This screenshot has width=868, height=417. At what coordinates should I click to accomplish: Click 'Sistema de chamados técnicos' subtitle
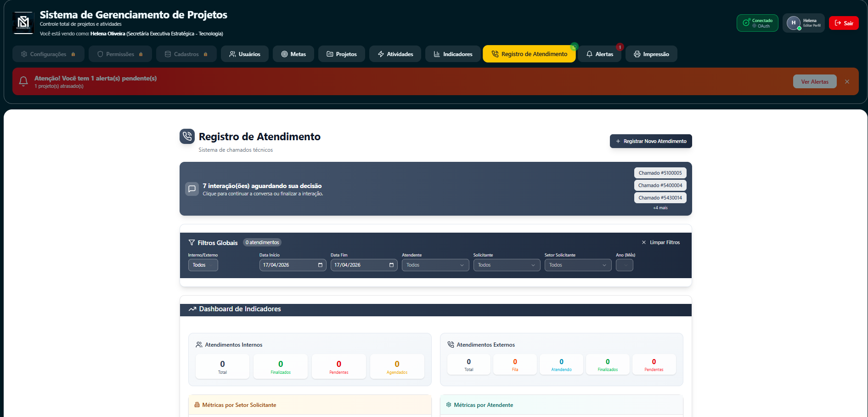pyautogui.click(x=236, y=150)
